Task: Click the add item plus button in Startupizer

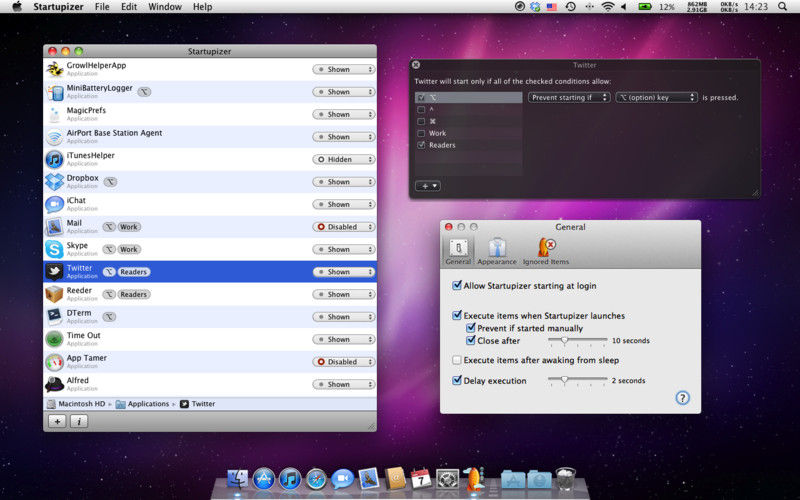Action: (x=57, y=421)
